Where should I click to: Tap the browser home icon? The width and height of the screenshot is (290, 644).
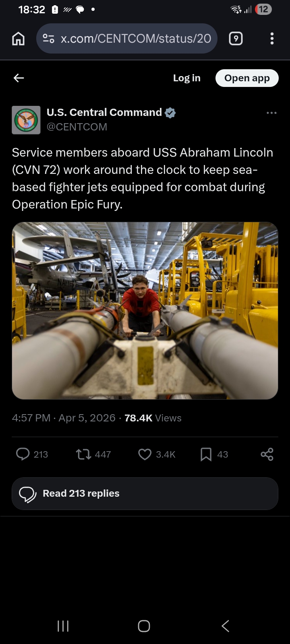[x=19, y=39]
